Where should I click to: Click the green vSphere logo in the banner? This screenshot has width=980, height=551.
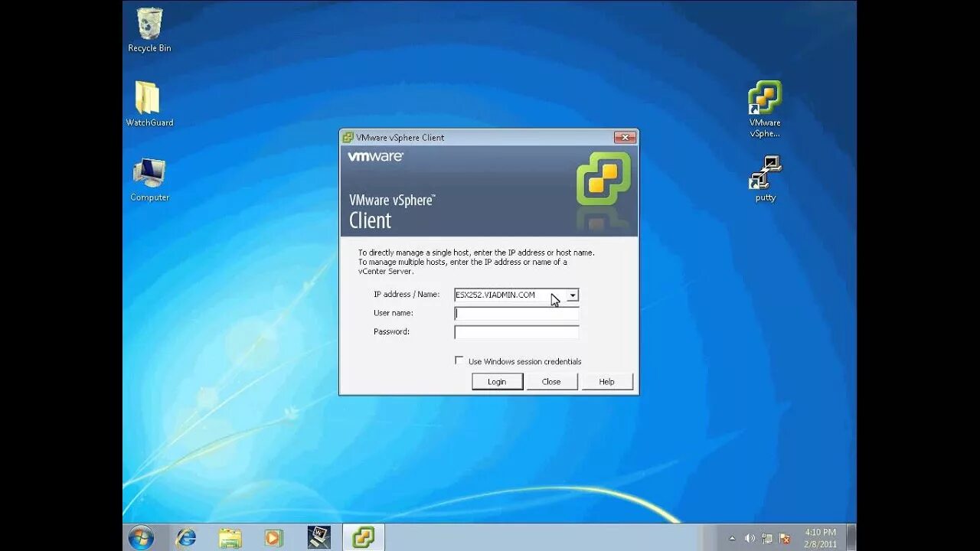[603, 178]
